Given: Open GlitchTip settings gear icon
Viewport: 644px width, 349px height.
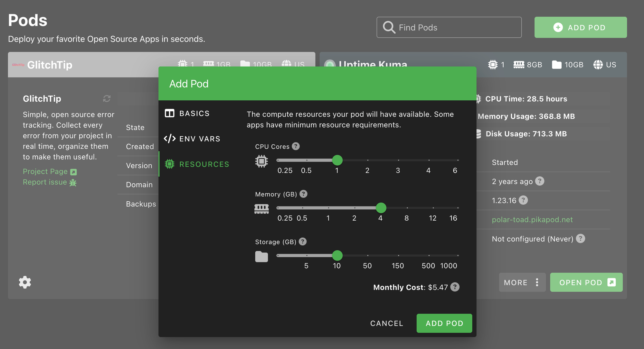Looking at the screenshot, I should coord(25,282).
